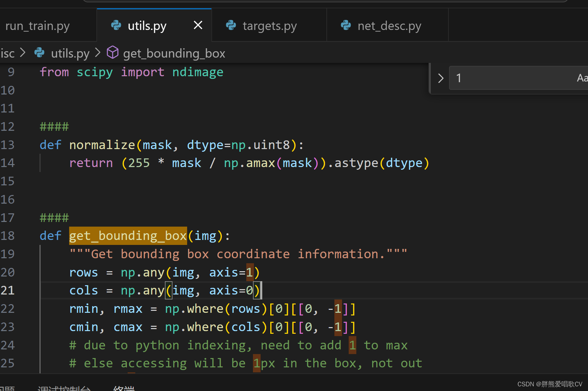
Task: Click the cube symbol icon in breadcrumb
Action: pos(113,53)
